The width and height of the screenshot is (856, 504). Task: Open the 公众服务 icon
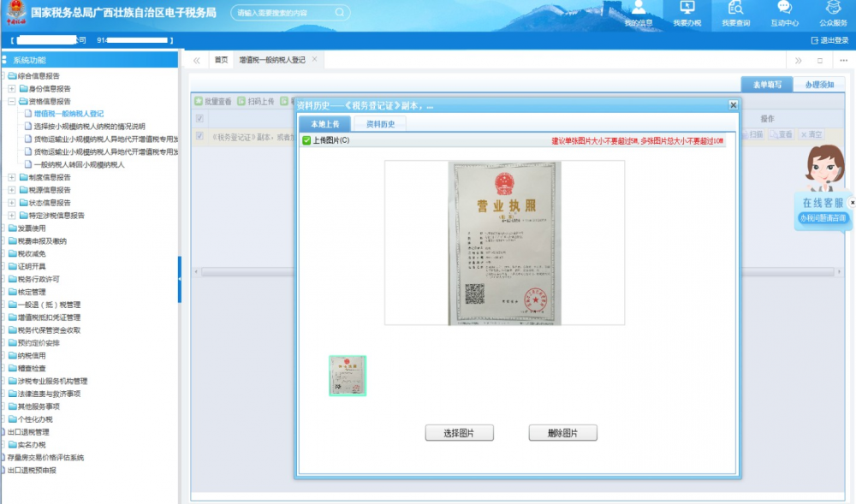[833, 9]
